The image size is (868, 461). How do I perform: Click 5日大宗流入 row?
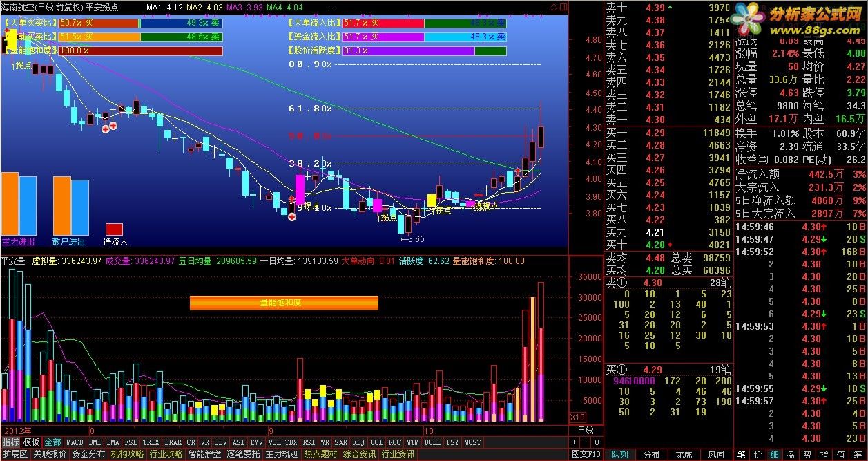coord(801,214)
